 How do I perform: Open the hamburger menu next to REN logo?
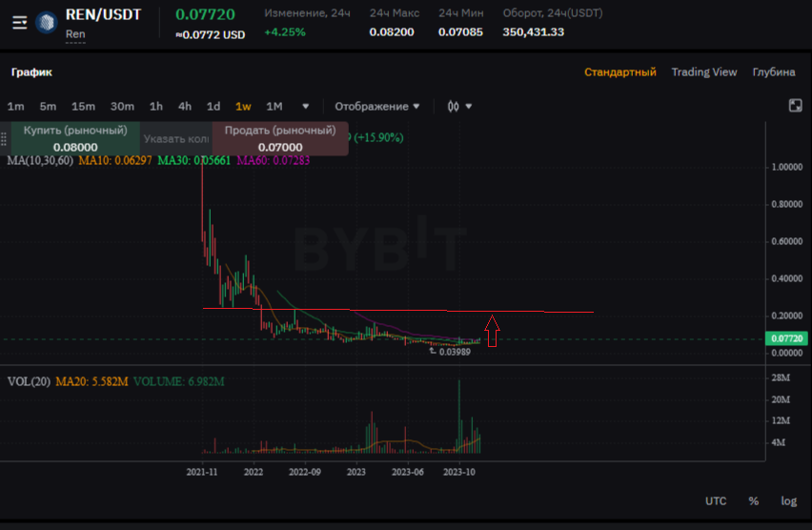coord(20,23)
